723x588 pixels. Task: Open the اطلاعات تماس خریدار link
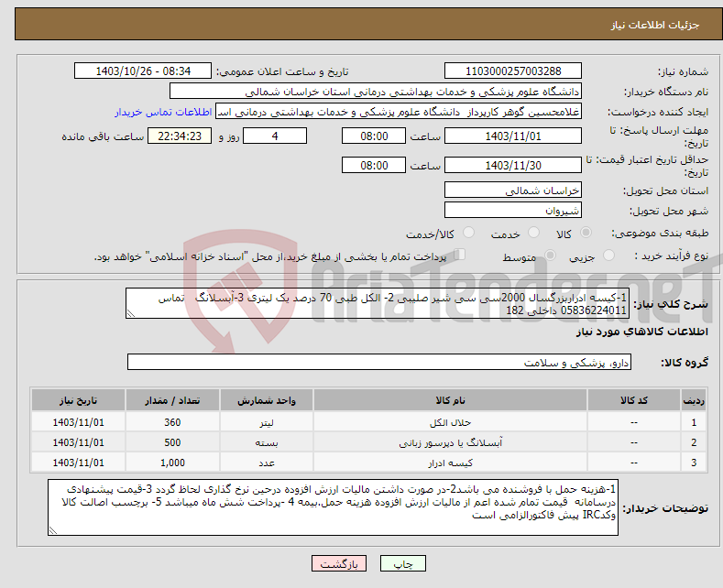(163, 112)
